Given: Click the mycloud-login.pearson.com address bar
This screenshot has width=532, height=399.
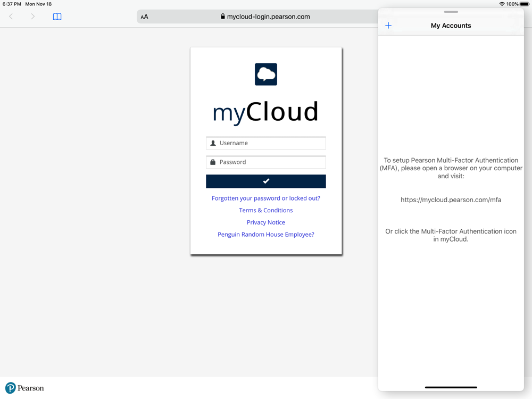Looking at the screenshot, I should tap(266, 16).
